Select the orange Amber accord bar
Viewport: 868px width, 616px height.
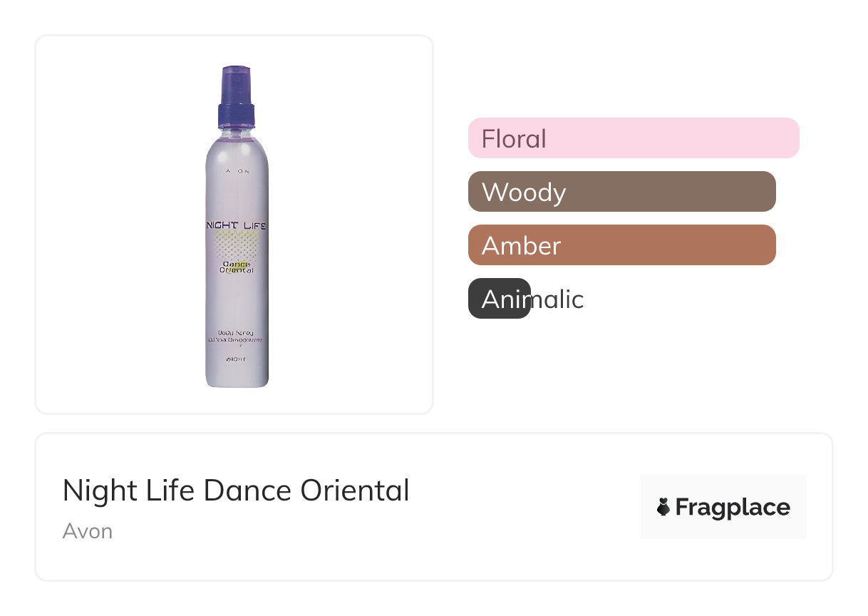point(621,245)
